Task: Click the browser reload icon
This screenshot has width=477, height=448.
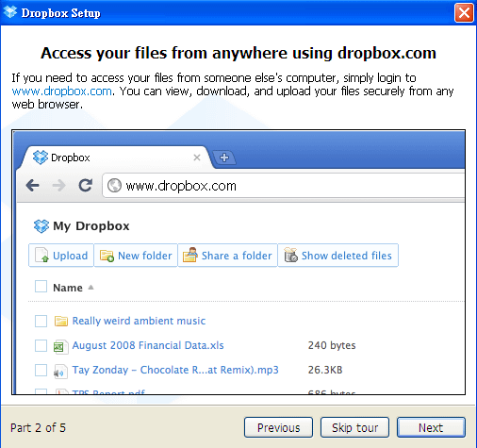Action: pos(86,185)
